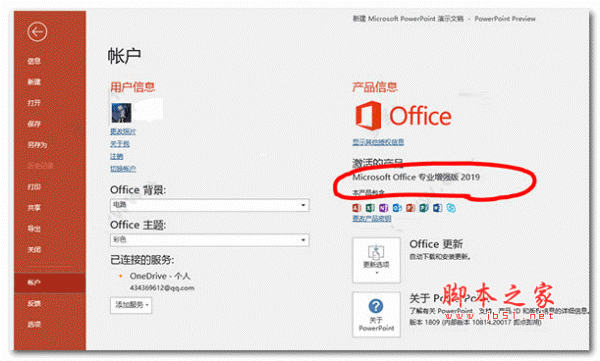This screenshot has width=600, height=361.
Task: Choose 另存为 in the sidebar
Action: tap(37, 145)
